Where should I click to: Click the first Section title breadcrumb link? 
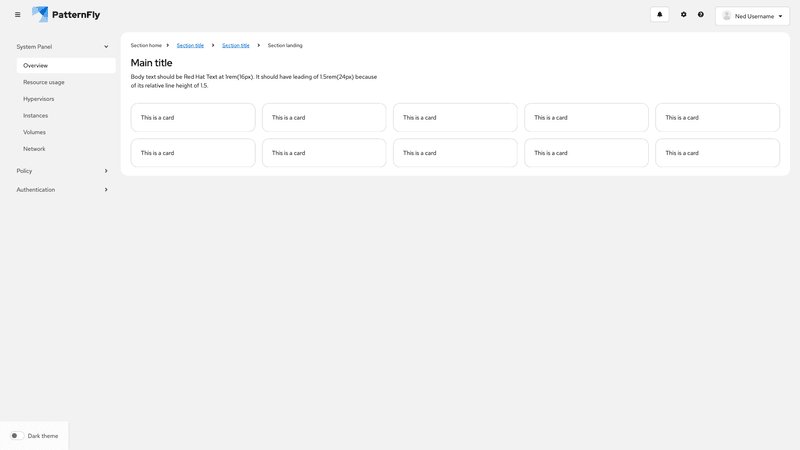pyautogui.click(x=190, y=46)
